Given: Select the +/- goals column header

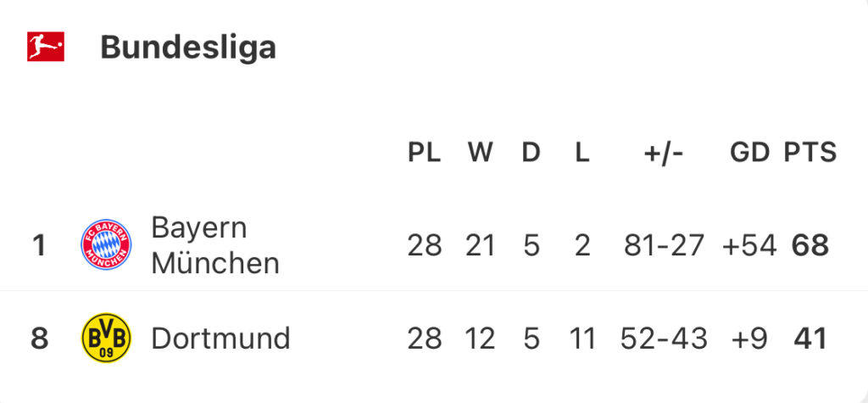Looking at the screenshot, I should click(x=664, y=153).
